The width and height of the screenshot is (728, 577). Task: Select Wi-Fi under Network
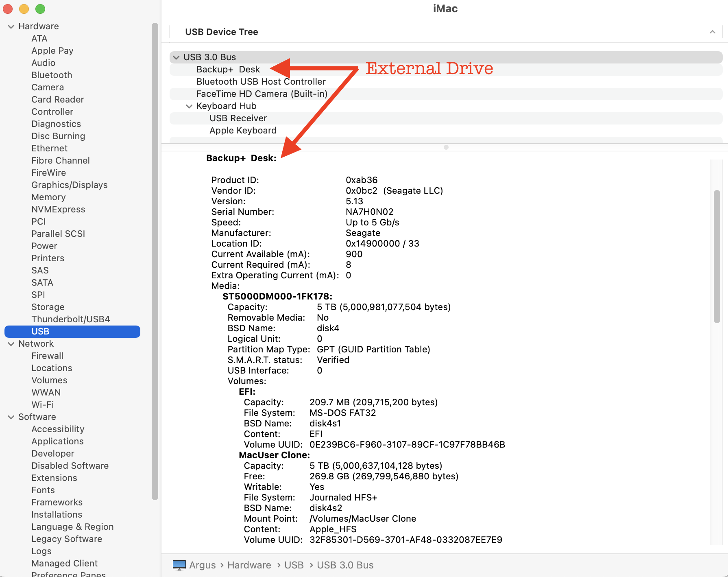pos(43,405)
